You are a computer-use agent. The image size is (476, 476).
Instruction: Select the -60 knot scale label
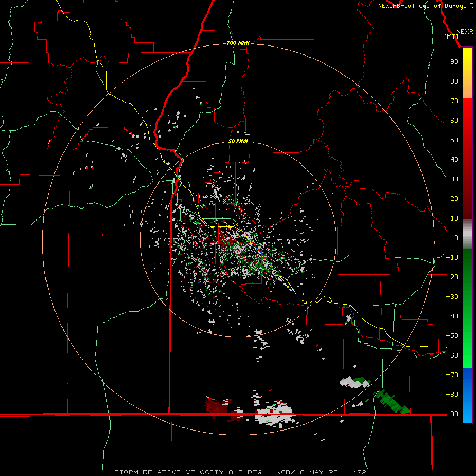452,355
